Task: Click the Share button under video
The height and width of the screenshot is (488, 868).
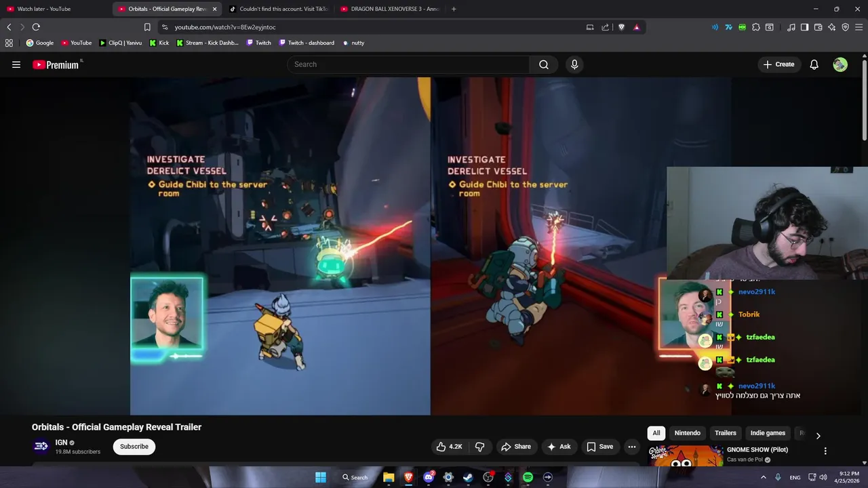Action: point(515,447)
